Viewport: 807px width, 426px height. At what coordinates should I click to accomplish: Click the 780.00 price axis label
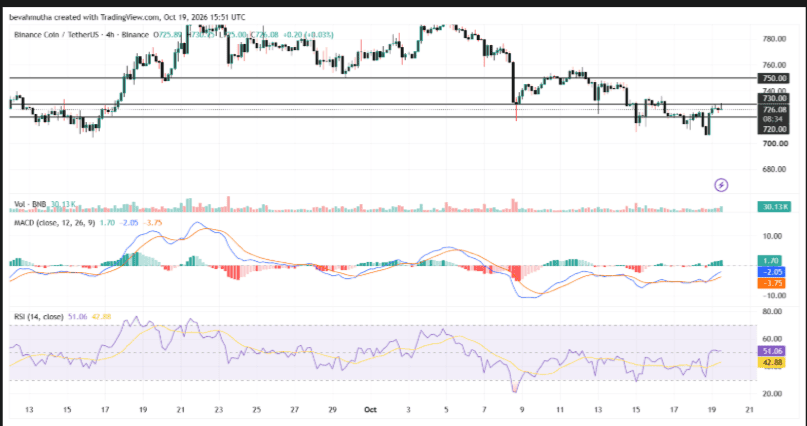(x=774, y=39)
